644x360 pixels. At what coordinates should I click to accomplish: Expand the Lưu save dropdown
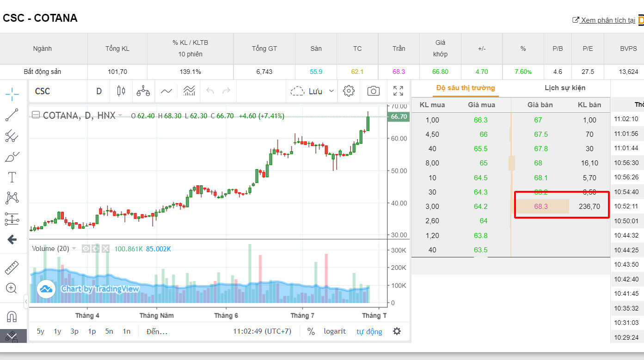(331, 91)
